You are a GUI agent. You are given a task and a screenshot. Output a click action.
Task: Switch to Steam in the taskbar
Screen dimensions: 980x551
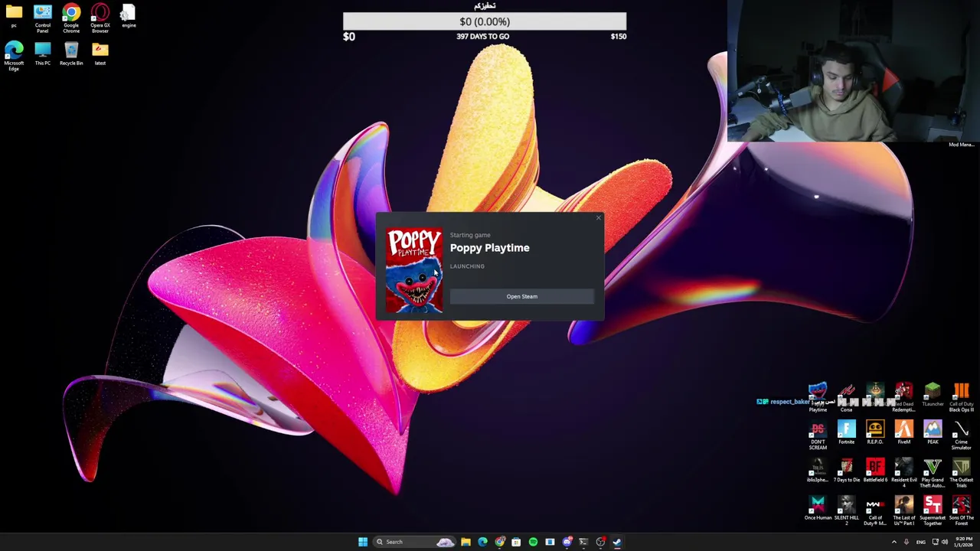click(617, 542)
